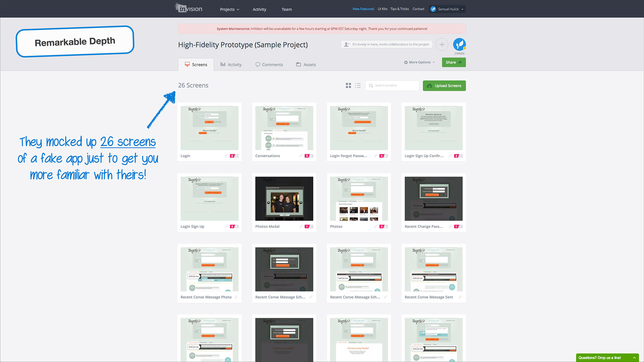The width and height of the screenshot is (644, 362).
Task: Click the link icon on Login card
Action: tap(226, 156)
